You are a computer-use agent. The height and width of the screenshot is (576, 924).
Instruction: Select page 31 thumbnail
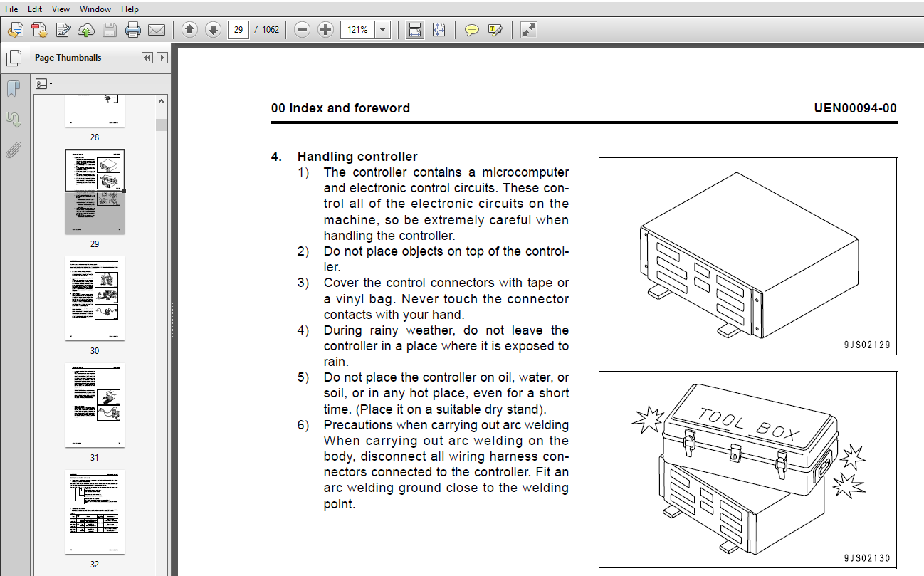point(95,405)
